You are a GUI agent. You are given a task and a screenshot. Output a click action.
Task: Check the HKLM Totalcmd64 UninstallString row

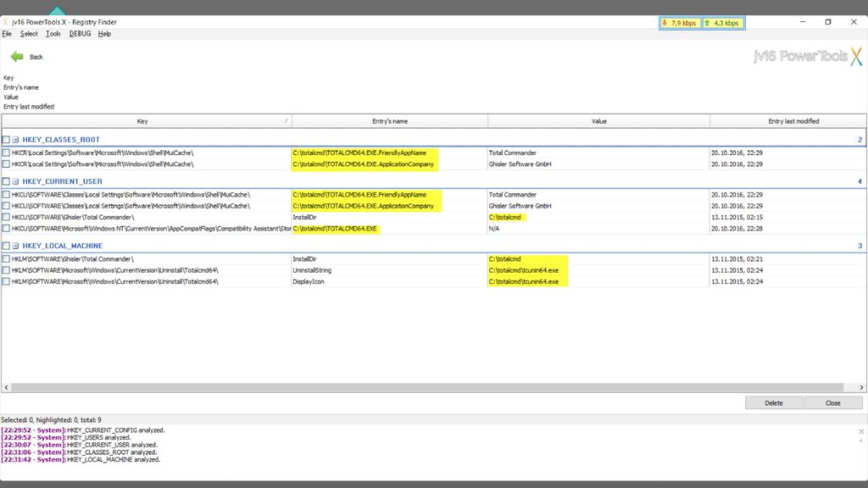pos(6,270)
